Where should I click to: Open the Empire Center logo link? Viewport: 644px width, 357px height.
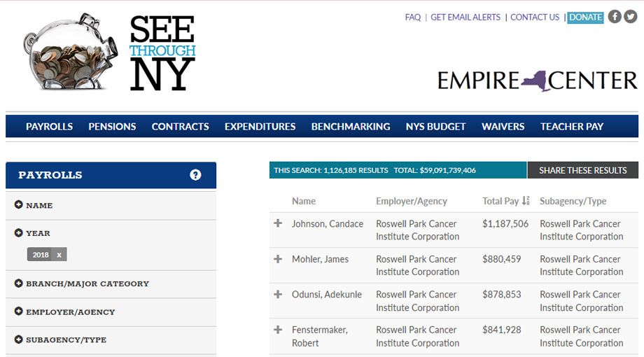[537, 80]
